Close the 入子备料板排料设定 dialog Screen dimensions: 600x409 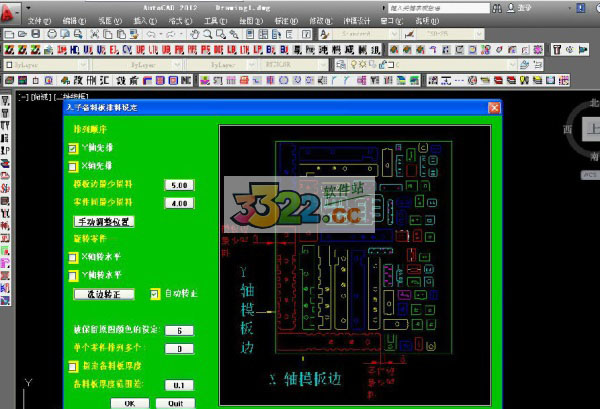pos(494,108)
